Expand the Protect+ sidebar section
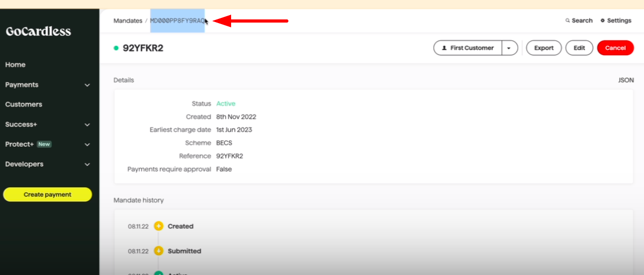This screenshot has width=644, height=275. click(87, 144)
